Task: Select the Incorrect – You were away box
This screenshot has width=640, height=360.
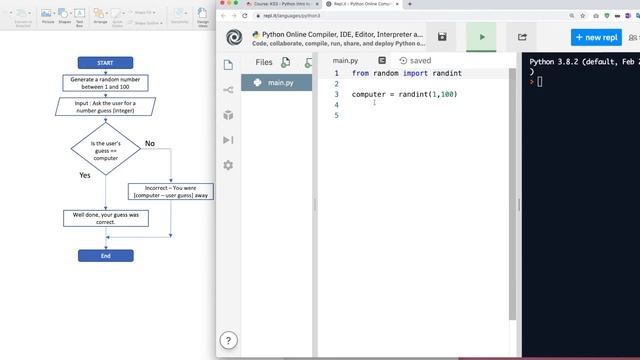Action: (171, 191)
